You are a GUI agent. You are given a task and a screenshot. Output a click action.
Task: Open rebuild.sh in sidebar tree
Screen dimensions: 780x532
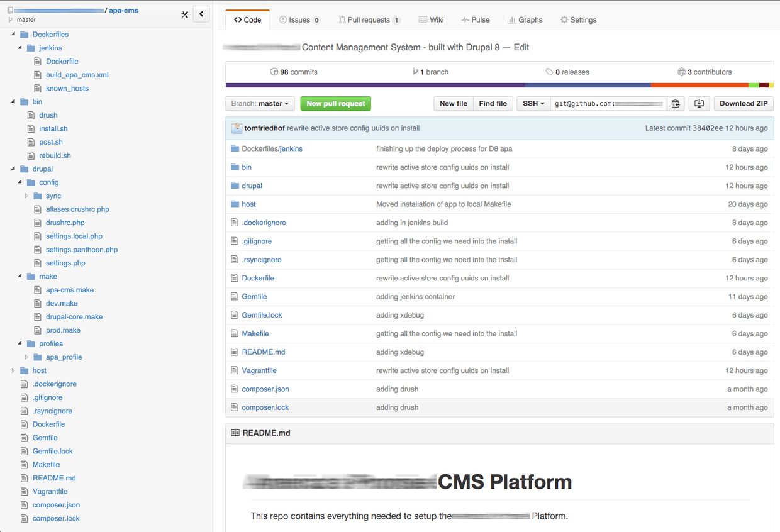coord(55,156)
